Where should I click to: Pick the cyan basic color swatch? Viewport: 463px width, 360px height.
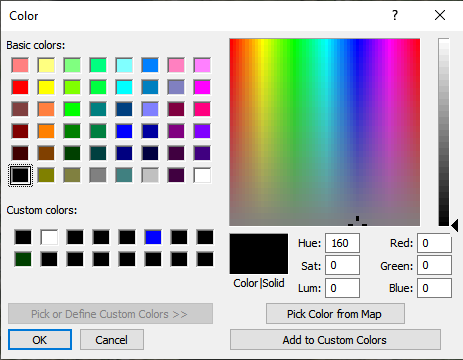124,87
